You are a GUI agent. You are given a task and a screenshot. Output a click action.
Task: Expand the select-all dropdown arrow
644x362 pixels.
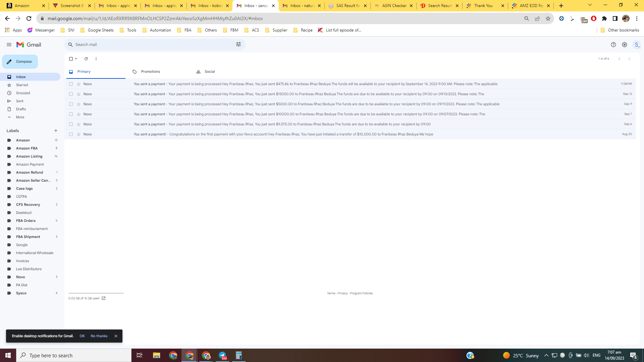(76, 59)
